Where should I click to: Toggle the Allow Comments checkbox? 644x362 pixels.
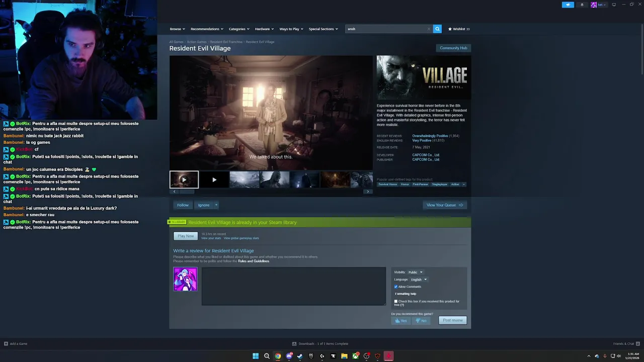pos(396,287)
